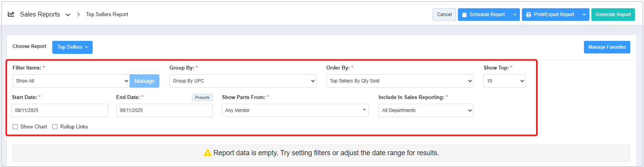Tick the Rollup Links checkbox
The image size is (644, 167).
coord(55,127)
